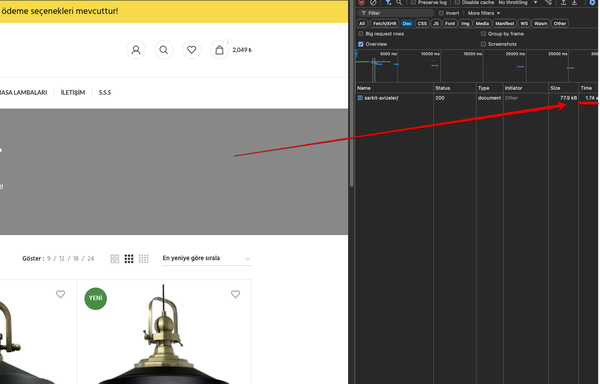Switch to three-column grid view
Image resolution: width=600 pixels, height=384 pixels.
(x=129, y=259)
